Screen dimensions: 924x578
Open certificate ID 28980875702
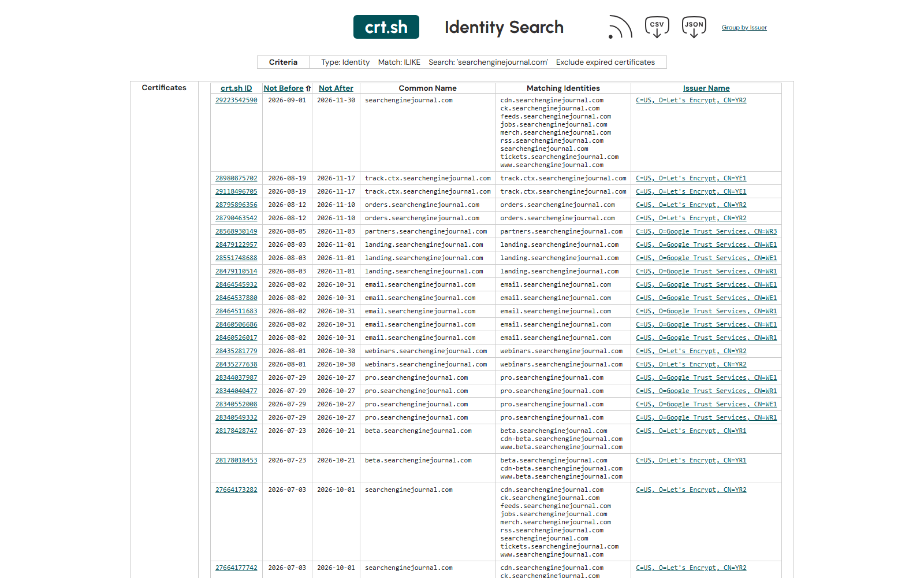tap(236, 179)
